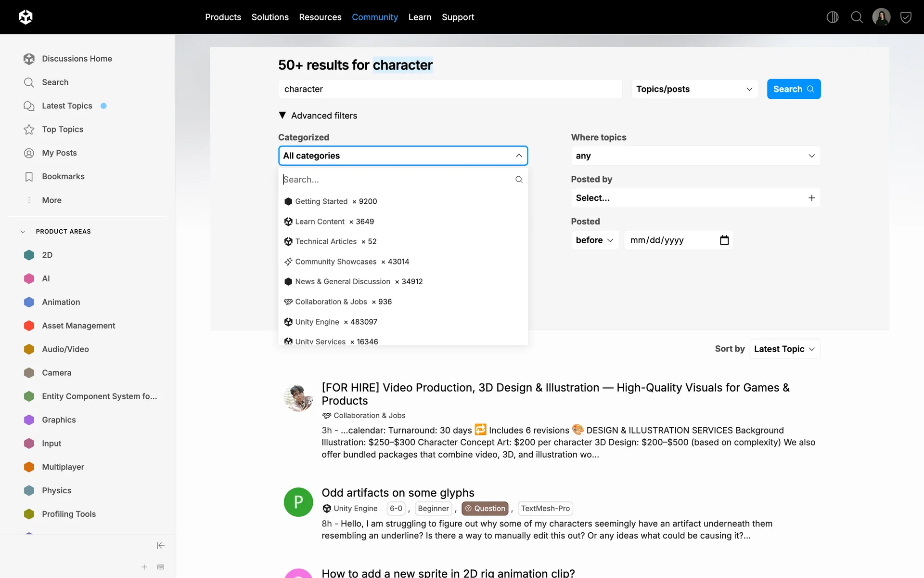Collapse sidebar with the arrow icon
The image size is (924, 578).
[x=161, y=545]
